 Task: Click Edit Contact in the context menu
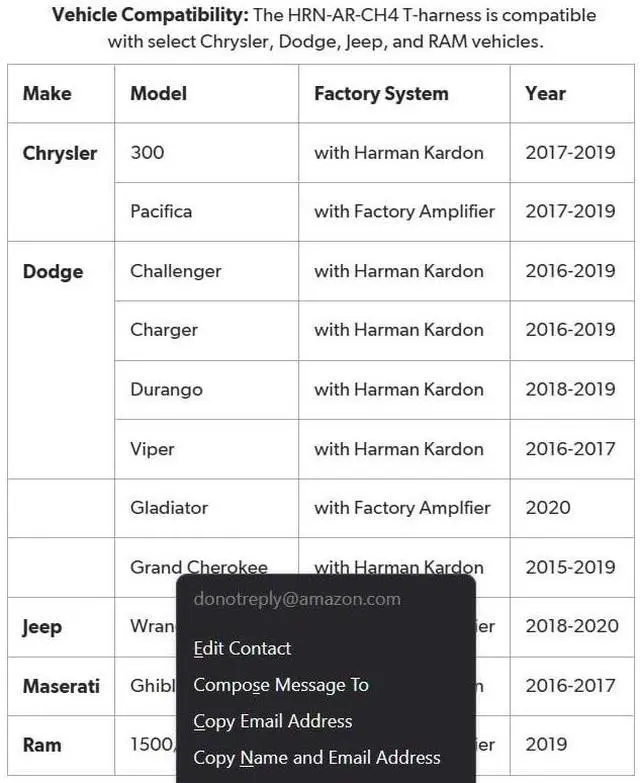242,648
